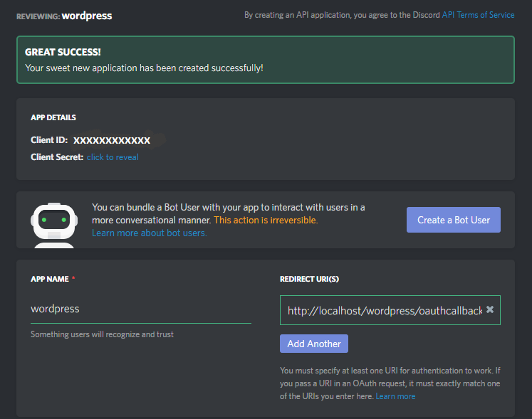
Task: Open Learn more about bot users link
Action: [150, 233]
